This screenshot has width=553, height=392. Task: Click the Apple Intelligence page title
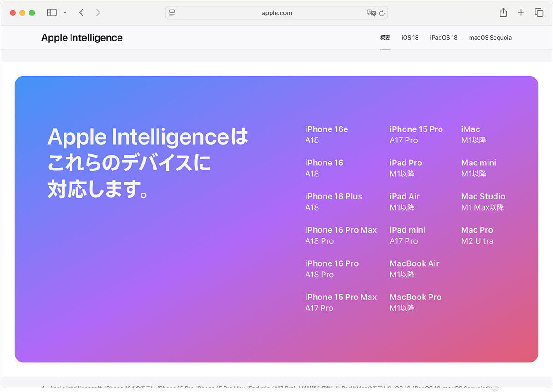pyautogui.click(x=82, y=38)
